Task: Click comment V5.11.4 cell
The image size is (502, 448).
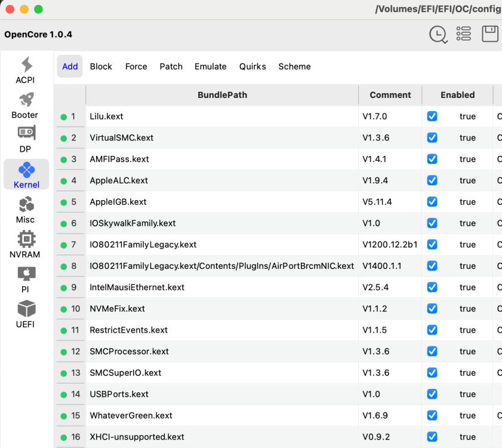Action: coord(390,201)
